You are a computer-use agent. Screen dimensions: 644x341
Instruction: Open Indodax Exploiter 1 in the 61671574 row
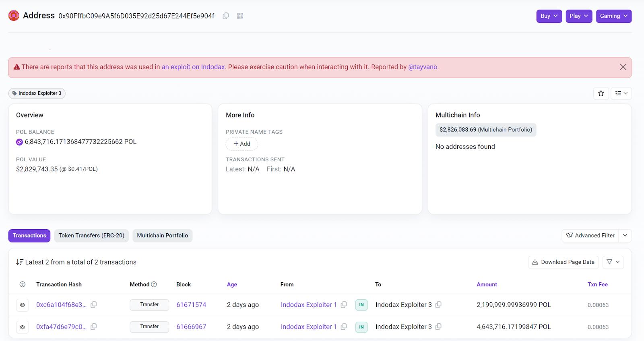309,305
